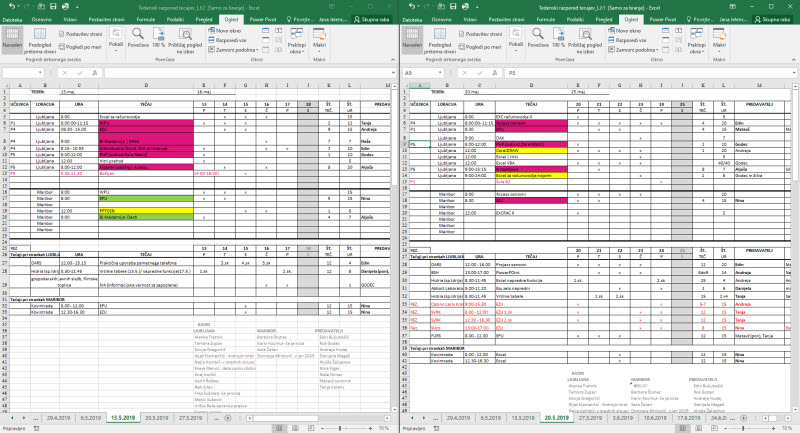Switch to Page Layout view in left status bar
Image resolution: width=800 pixels, height=433 pixels.
295,428
